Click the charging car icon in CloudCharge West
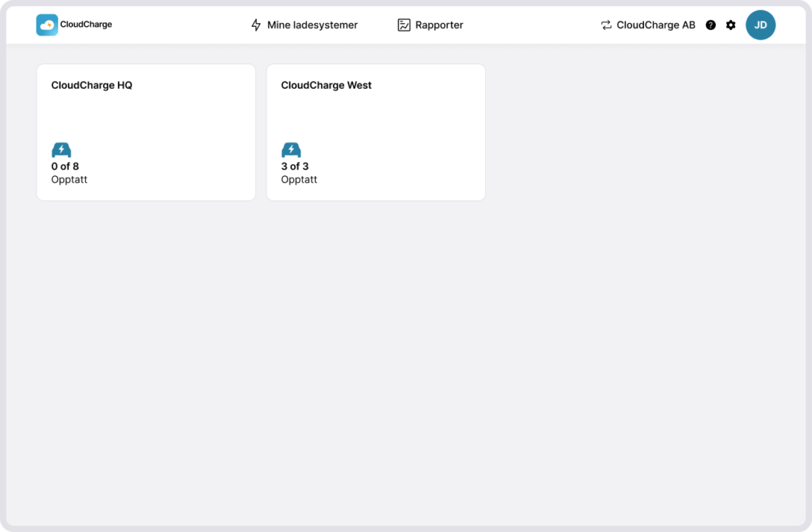This screenshot has height=532, width=812. click(291, 150)
